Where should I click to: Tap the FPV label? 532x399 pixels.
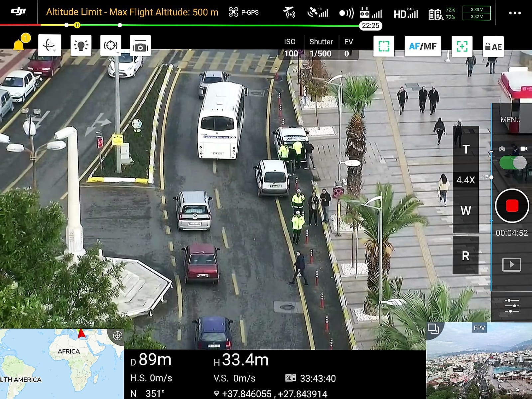point(479,328)
